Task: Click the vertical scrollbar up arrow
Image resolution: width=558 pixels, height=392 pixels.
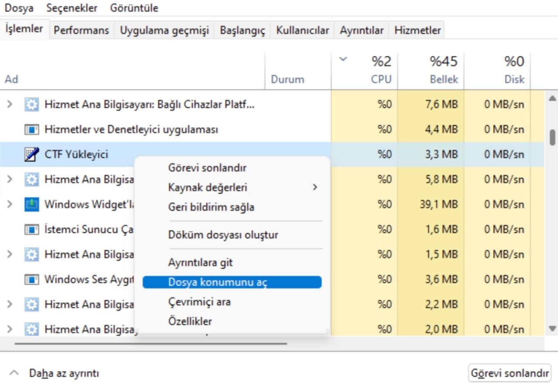Action: pyautogui.click(x=553, y=98)
